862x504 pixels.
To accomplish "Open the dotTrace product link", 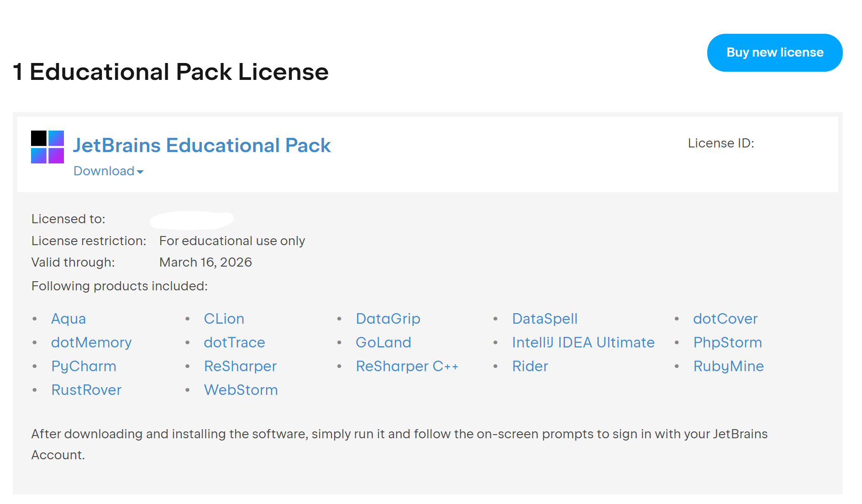I will [235, 342].
